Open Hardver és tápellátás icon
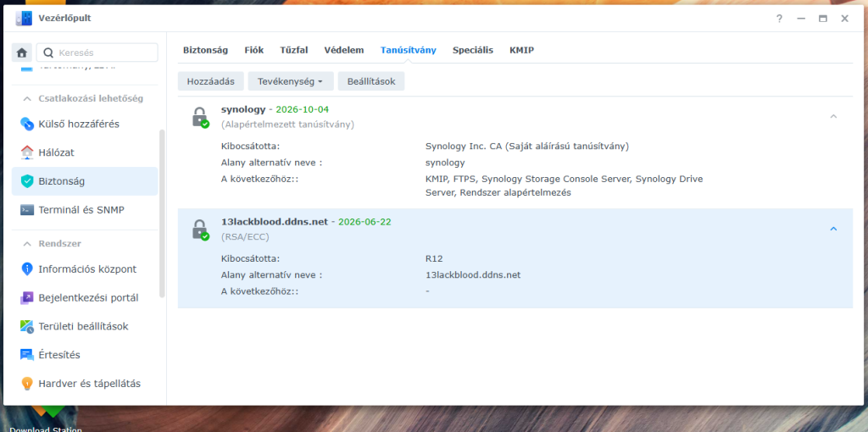Image resolution: width=868 pixels, height=432 pixels. 26,384
